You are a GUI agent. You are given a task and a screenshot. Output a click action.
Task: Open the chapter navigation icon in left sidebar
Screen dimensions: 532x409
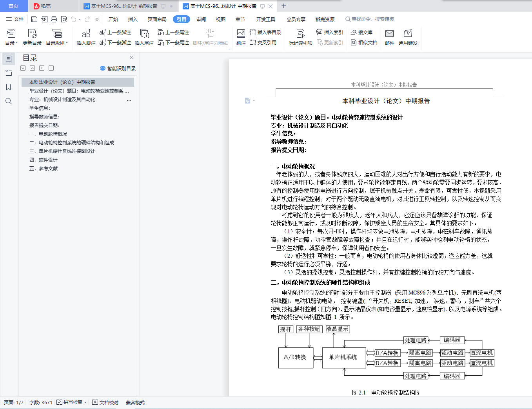(9, 73)
